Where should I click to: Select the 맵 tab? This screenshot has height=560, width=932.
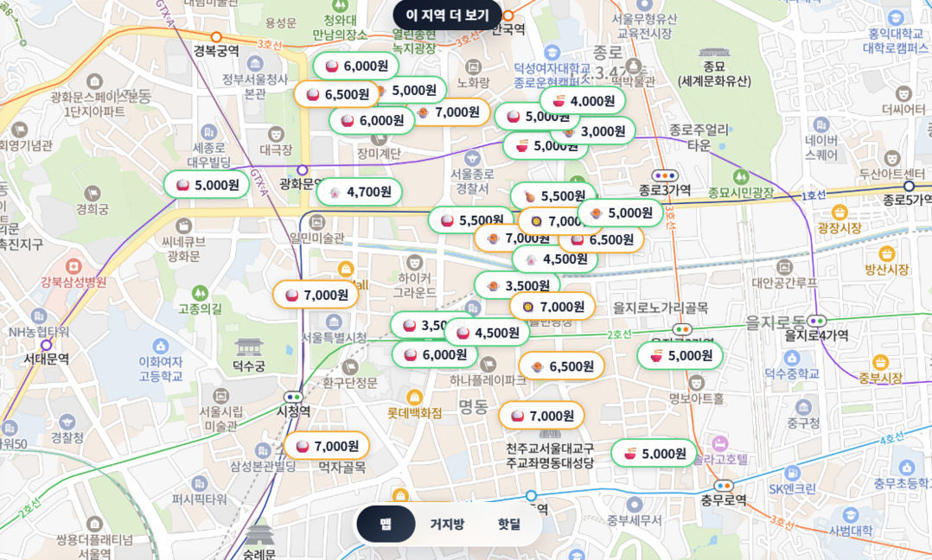386,524
